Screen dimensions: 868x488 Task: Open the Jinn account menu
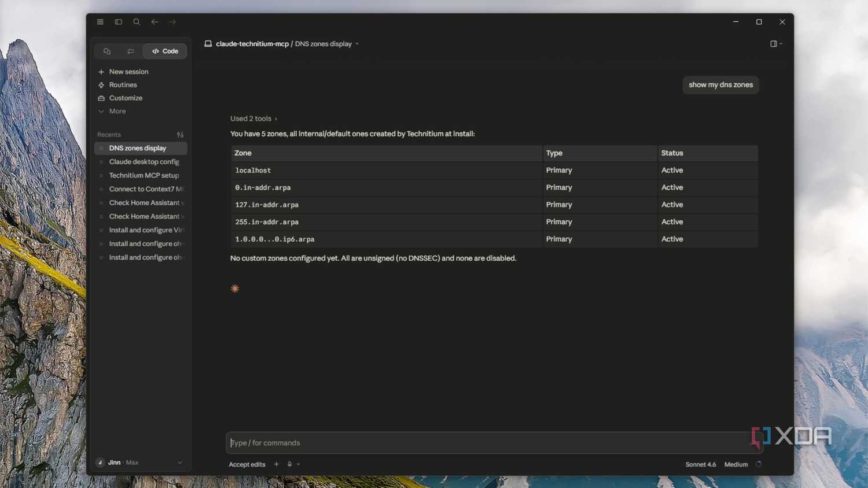[x=139, y=463]
